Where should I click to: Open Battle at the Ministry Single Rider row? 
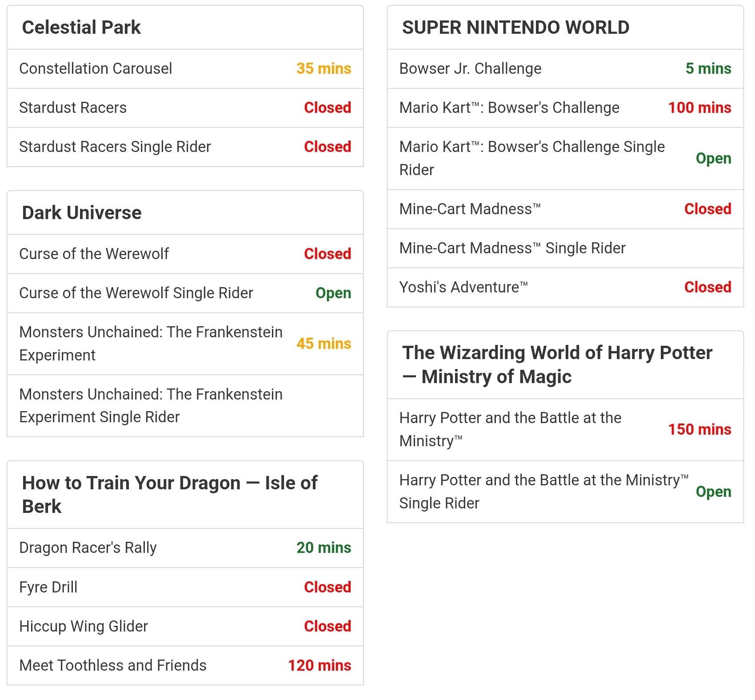(x=565, y=492)
